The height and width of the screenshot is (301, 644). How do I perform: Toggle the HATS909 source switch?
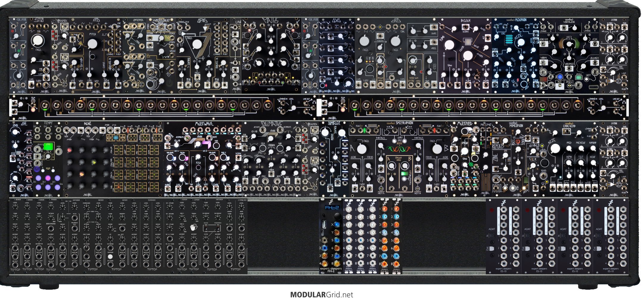pyautogui.click(x=206, y=228)
